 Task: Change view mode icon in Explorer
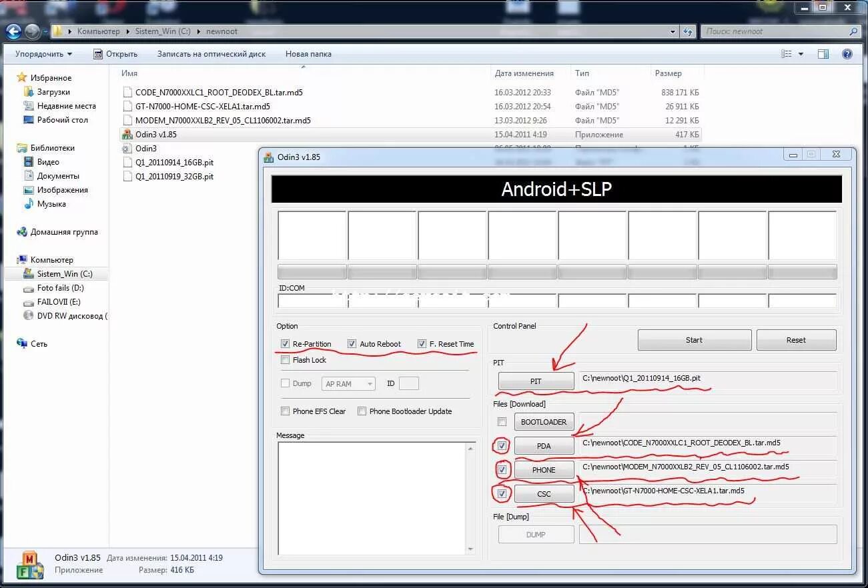click(787, 54)
